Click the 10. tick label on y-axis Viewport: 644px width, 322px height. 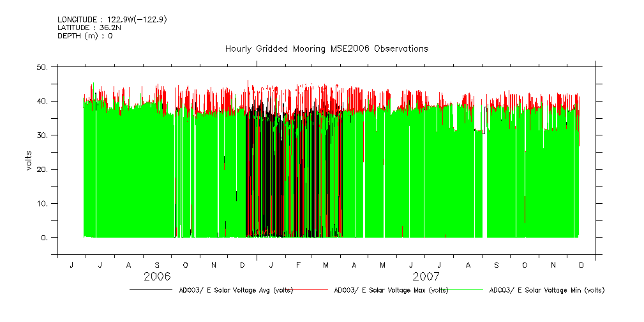(43, 204)
